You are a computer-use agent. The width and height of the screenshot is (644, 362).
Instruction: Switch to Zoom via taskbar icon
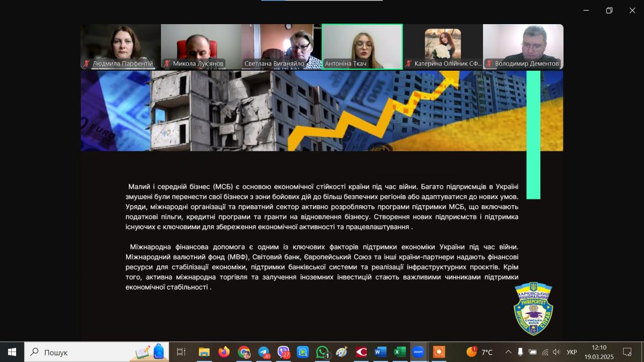(419, 352)
